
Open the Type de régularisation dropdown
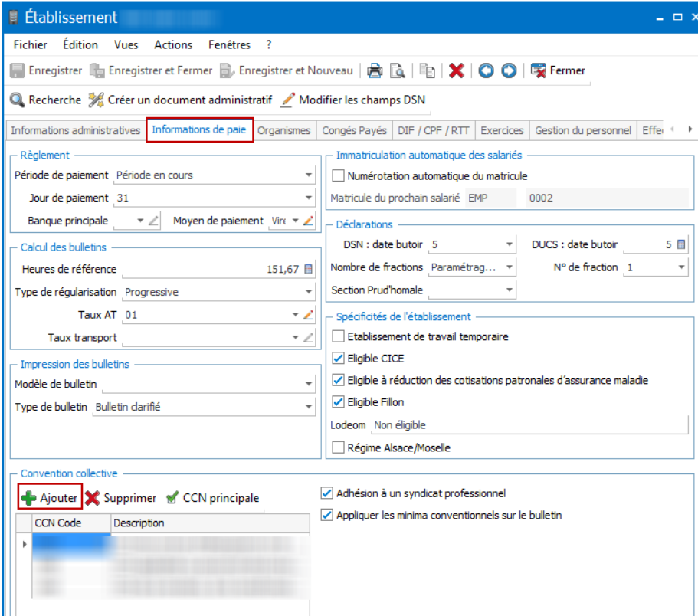tap(309, 292)
